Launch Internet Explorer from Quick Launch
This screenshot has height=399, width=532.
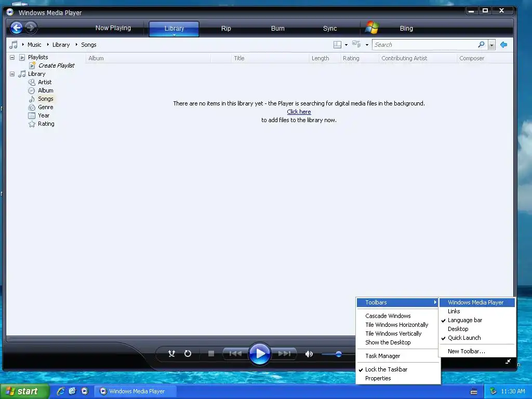(61, 391)
